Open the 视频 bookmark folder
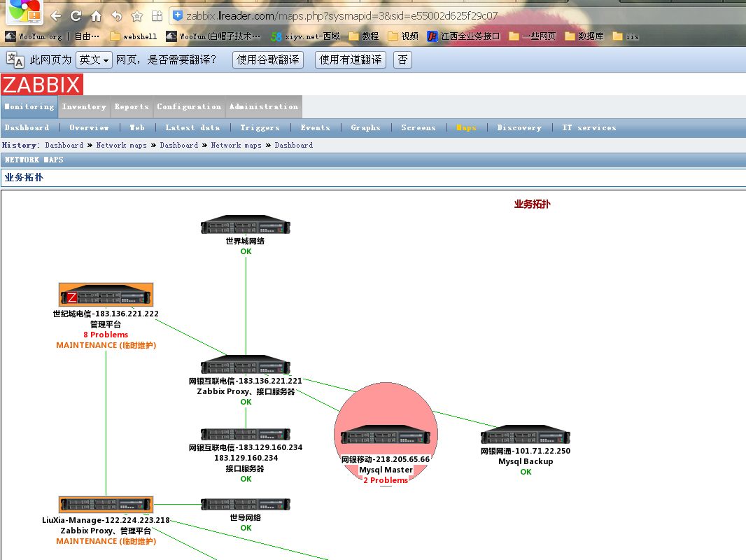Screen dimensions: 746x560 click(x=403, y=36)
